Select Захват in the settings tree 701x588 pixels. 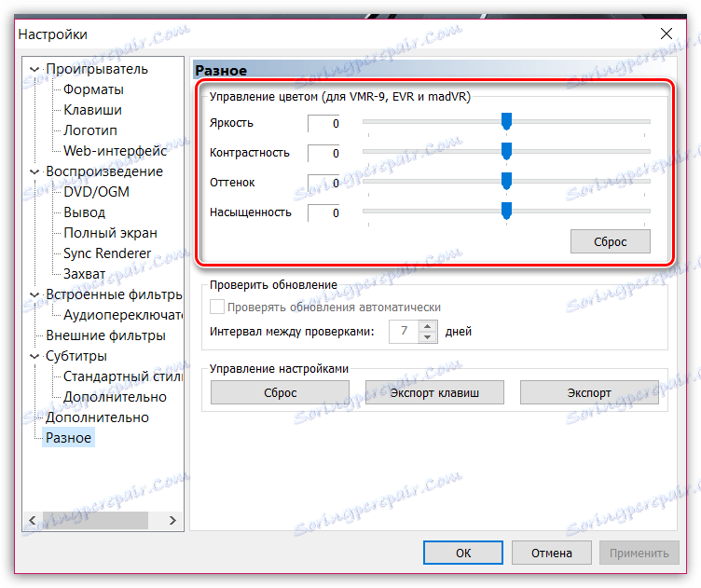(x=85, y=274)
